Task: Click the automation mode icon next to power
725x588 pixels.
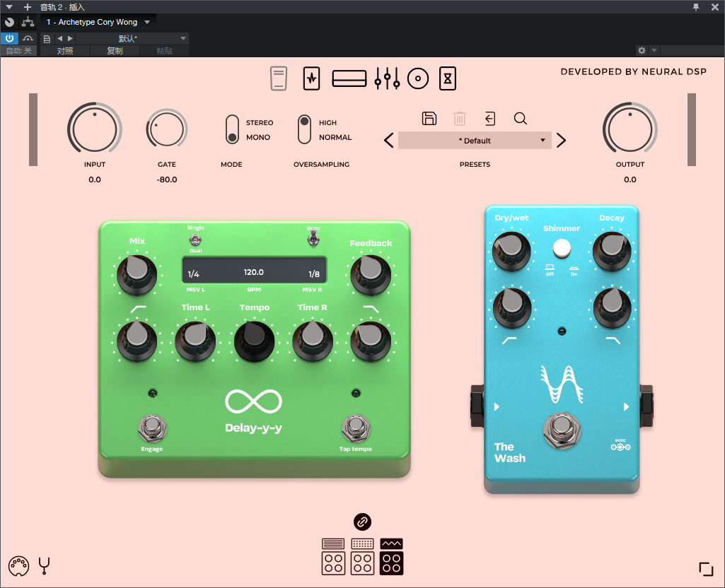Action: click(28, 38)
